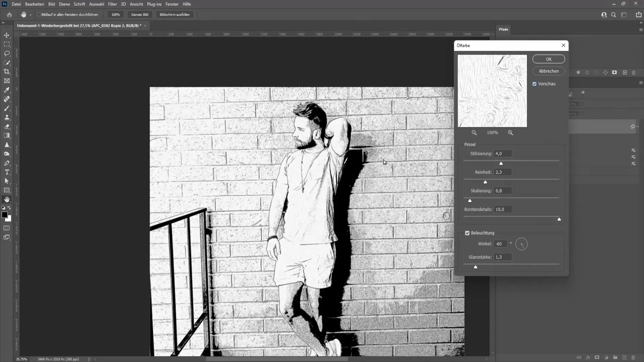644x362 pixels.
Task: Click the share icon top right
Action: [639, 15]
